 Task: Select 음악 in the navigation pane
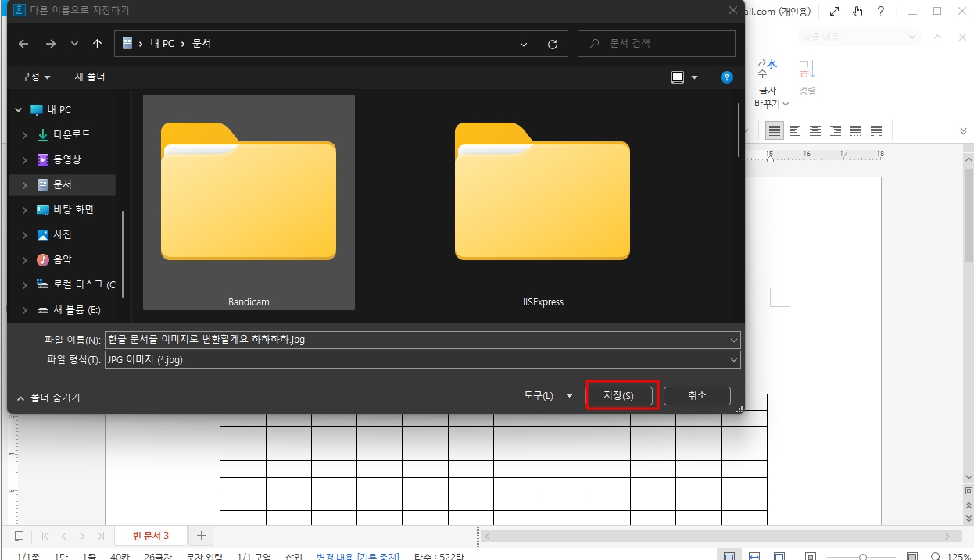[62, 259]
